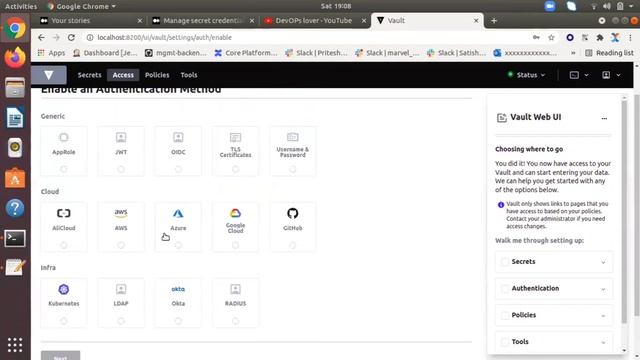Viewport: 640px width, 360px height.
Task: Select the OIDC auth method icon
Action: (x=178, y=137)
